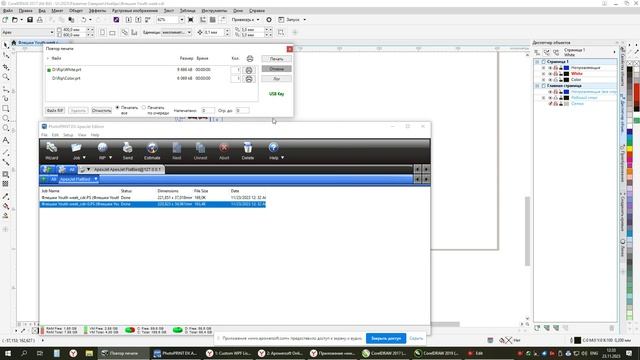Toggle printable icon of Color layer
640x360 pixels.
[x=556, y=80]
